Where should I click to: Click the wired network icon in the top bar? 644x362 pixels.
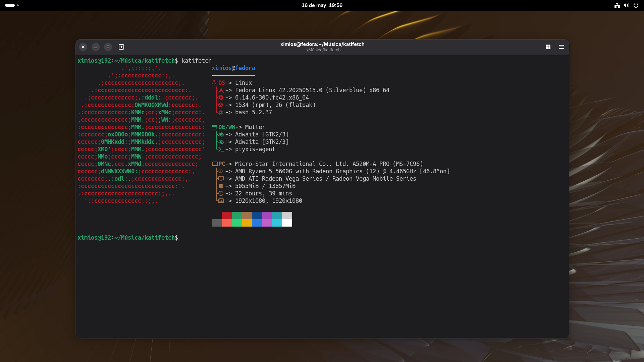tap(617, 5)
